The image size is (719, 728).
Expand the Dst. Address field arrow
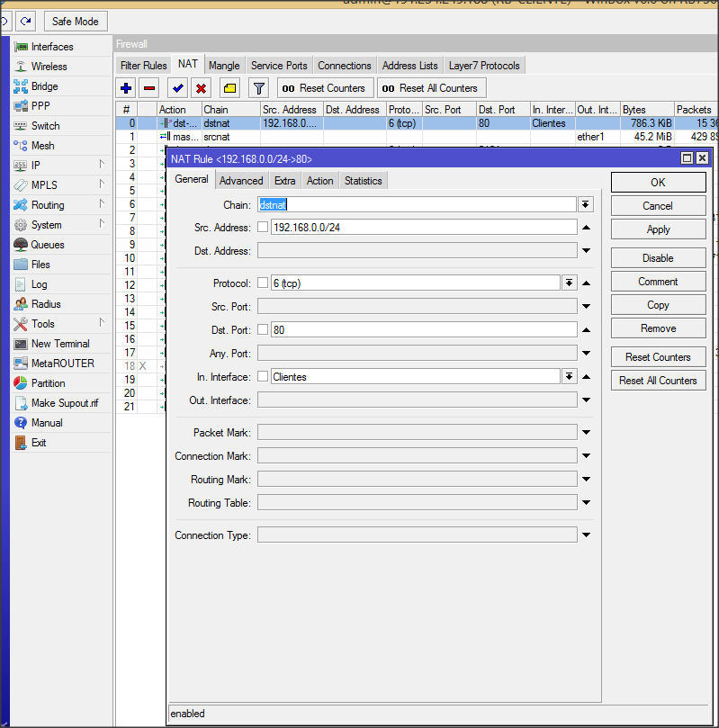point(586,251)
